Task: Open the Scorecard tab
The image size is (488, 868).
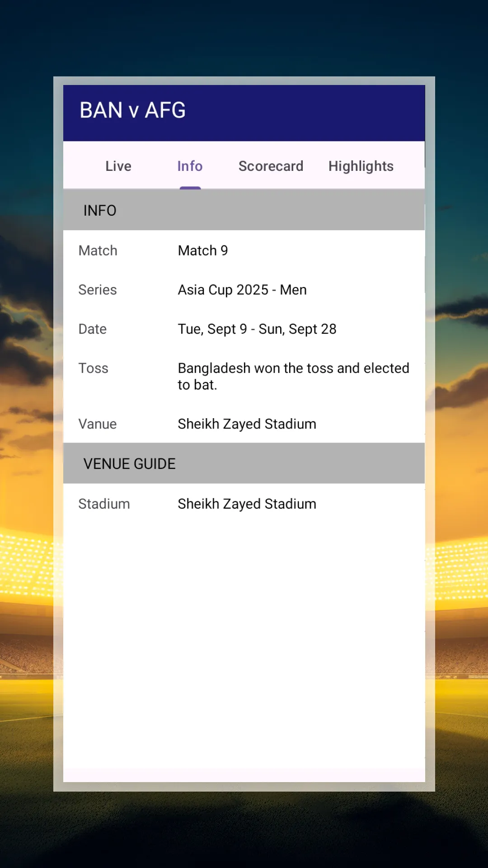Action: [271, 166]
